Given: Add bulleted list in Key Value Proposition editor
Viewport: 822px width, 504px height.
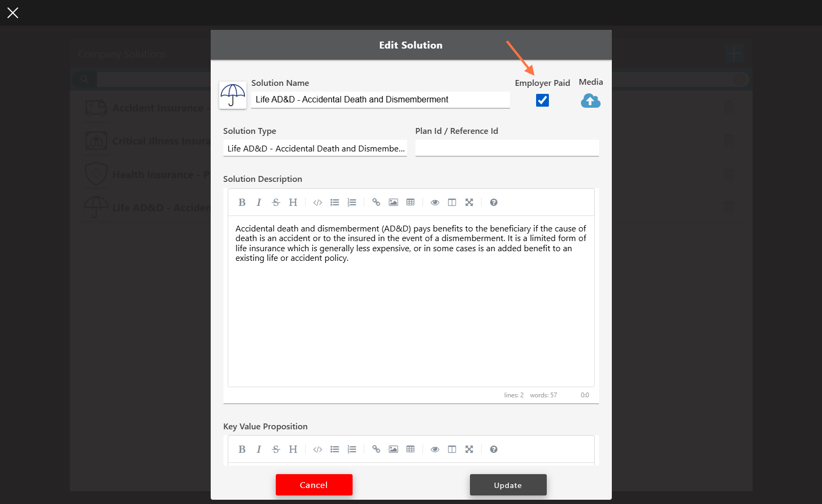Looking at the screenshot, I should tap(334, 449).
